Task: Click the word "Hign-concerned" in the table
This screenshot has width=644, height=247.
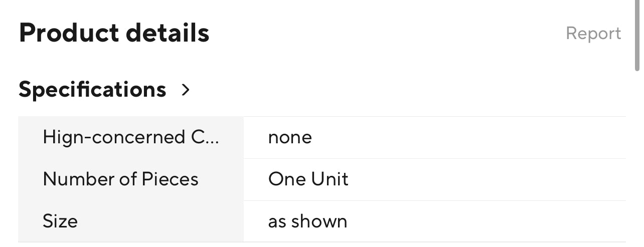Action: [x=114, y=137]
